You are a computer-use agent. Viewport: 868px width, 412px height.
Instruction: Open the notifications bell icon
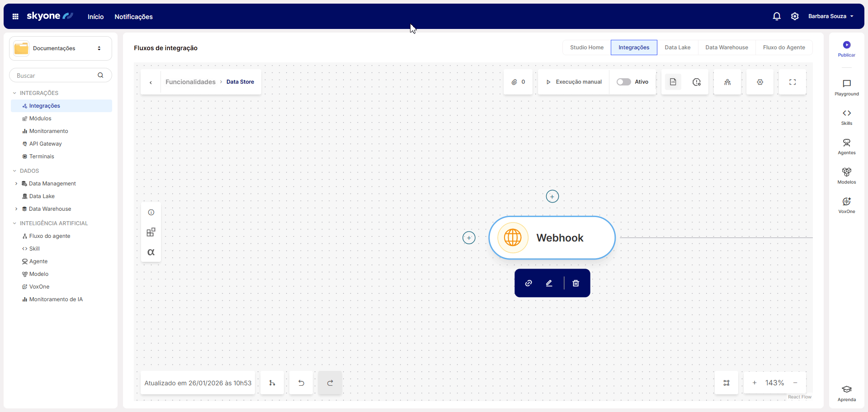[x=777, y=16]
